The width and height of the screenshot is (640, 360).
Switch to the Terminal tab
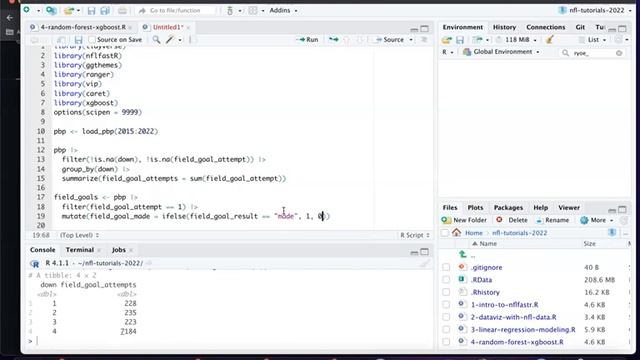tap(80, 250)
